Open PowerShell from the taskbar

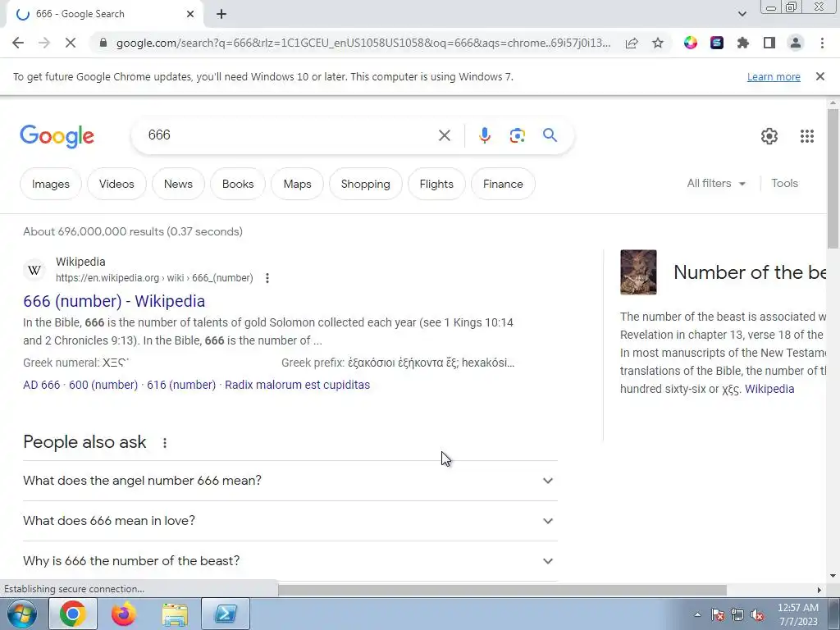(x=226, y=614)
